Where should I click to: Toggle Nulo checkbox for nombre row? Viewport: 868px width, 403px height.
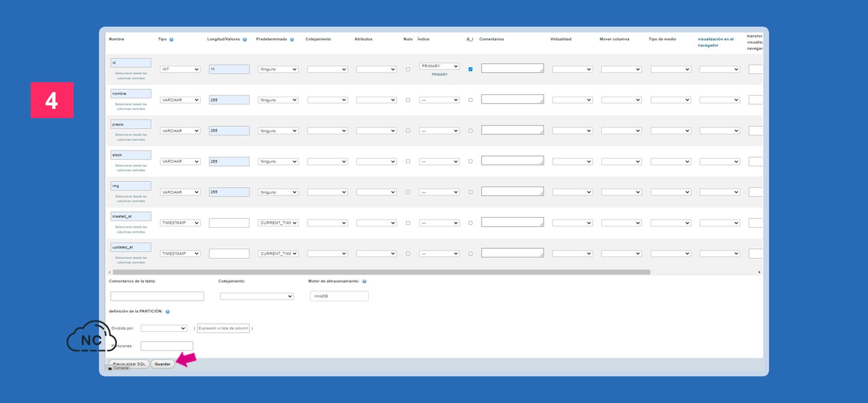408,100
